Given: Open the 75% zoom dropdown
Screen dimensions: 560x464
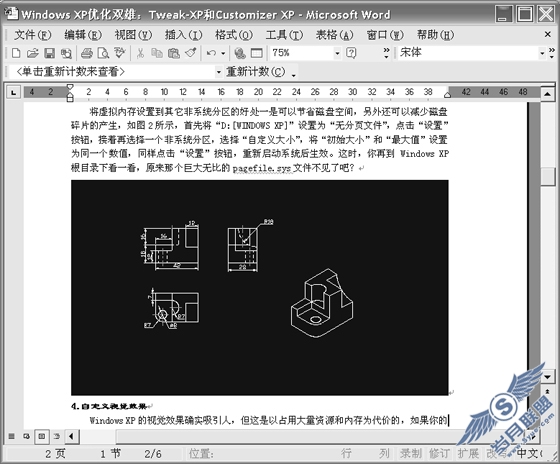Looking at the screenshot, I should (x=337, y=53).
